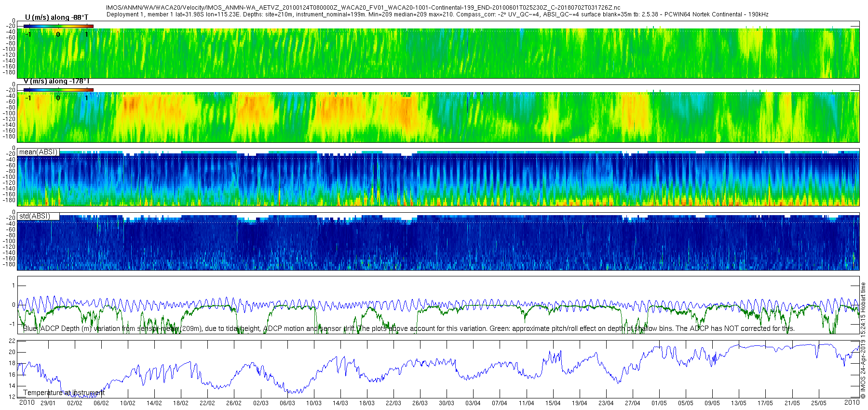868x410 pixels.
Task: Click the '18/03' date tick
Action: [366, 403]
